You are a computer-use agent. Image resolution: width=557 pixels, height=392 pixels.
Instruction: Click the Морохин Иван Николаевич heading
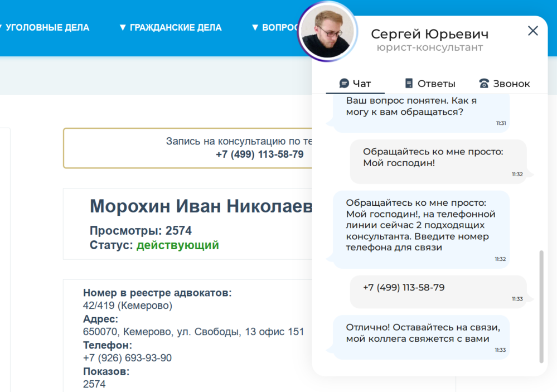[x=201, y=206]
